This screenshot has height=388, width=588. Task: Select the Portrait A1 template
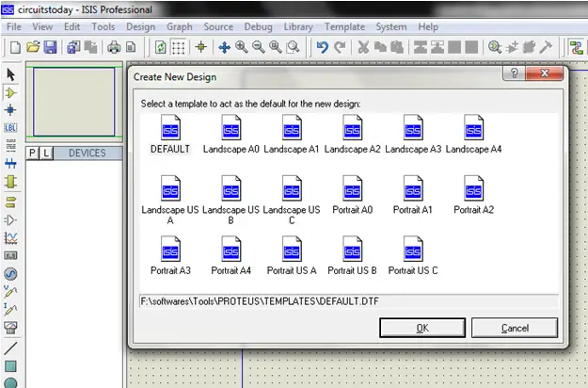click(x=413, y=195)
